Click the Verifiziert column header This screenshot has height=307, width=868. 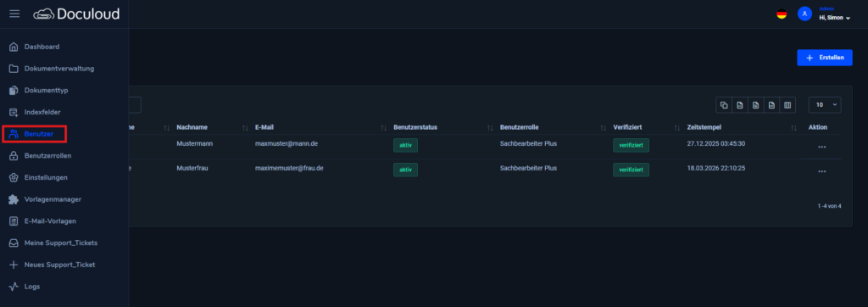tap(628, 127)
